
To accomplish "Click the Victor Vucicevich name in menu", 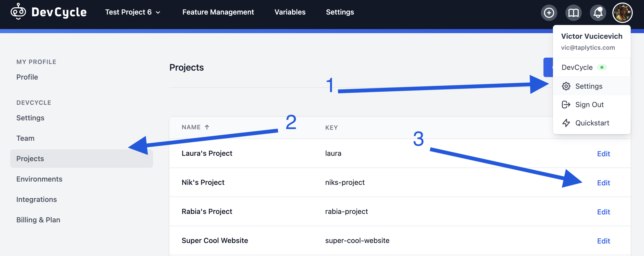I will point(592,36).
